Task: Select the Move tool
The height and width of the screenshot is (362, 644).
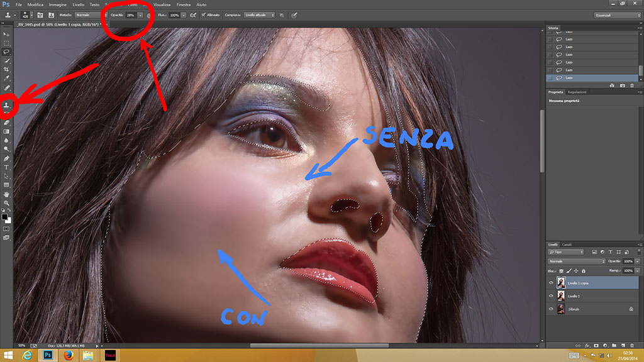Action: point(7,34)
